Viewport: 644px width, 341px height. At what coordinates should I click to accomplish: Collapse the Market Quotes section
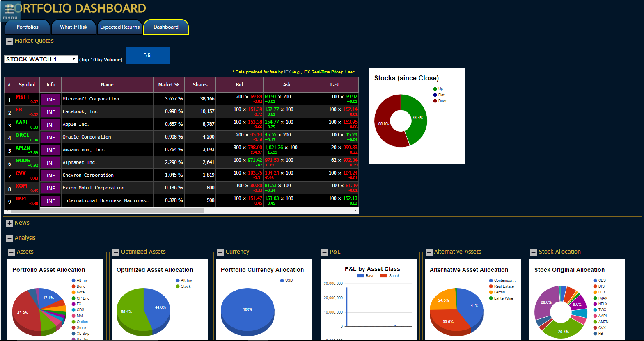10,41
